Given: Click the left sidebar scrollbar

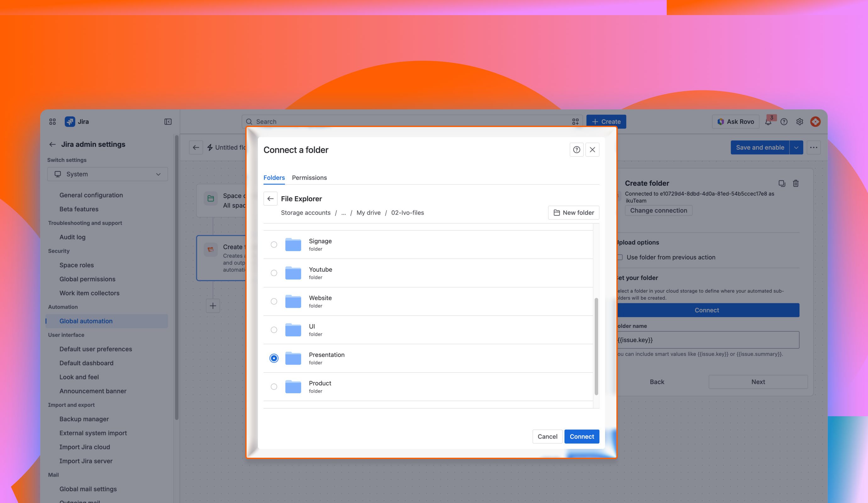Looking at the screenshot, I should pos(177,277).
